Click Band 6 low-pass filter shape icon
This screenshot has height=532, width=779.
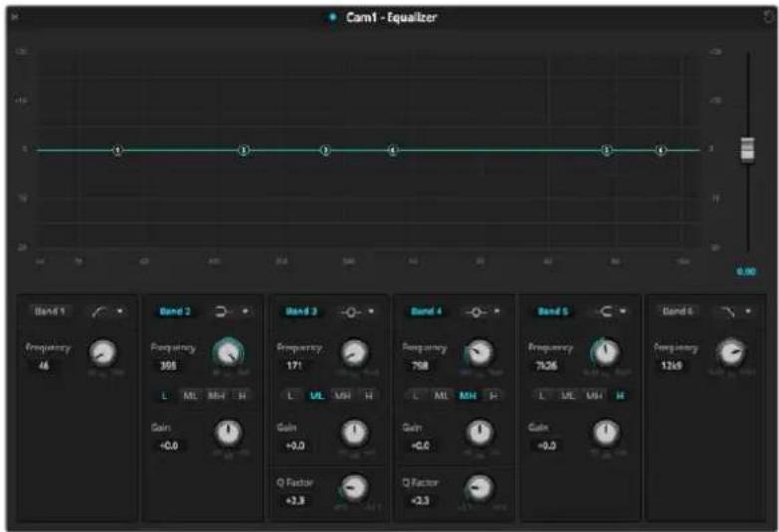pos(728,312)
